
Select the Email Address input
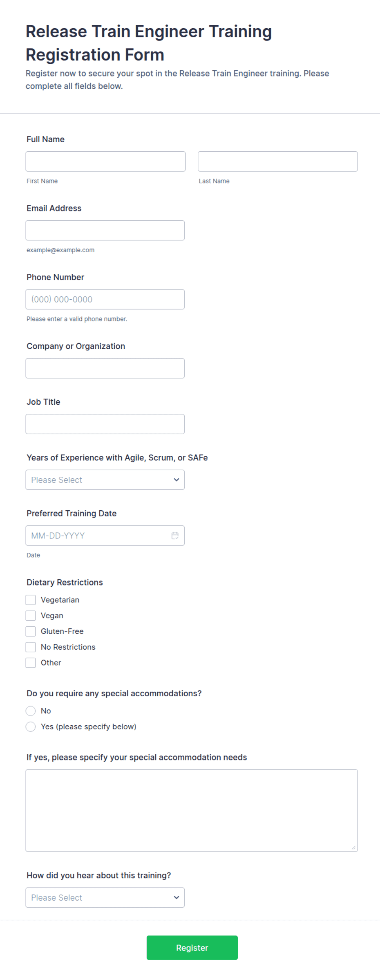tap(105, 231)
